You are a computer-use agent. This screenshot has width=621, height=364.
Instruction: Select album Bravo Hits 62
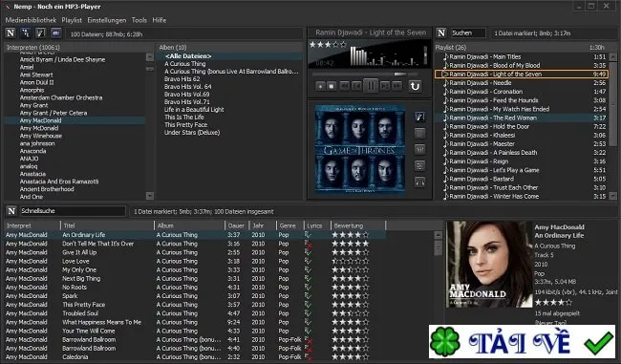click(x=182, y=79)
